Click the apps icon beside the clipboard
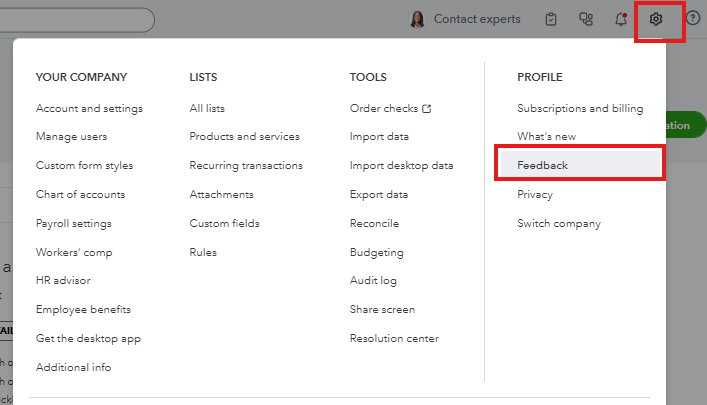 point(586,19)
